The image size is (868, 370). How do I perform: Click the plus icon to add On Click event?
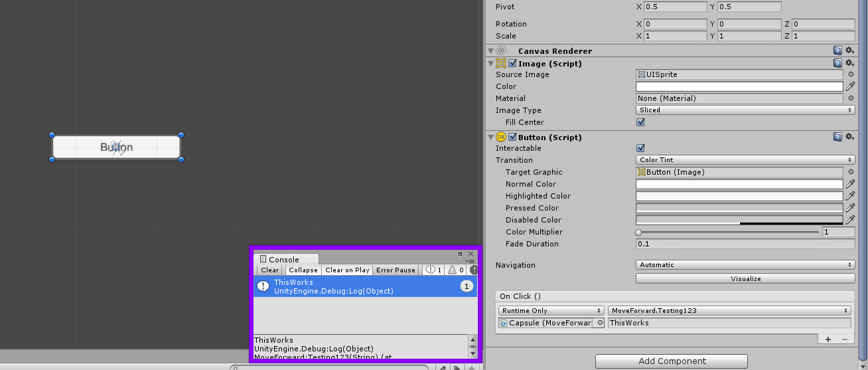coord(828,339)
